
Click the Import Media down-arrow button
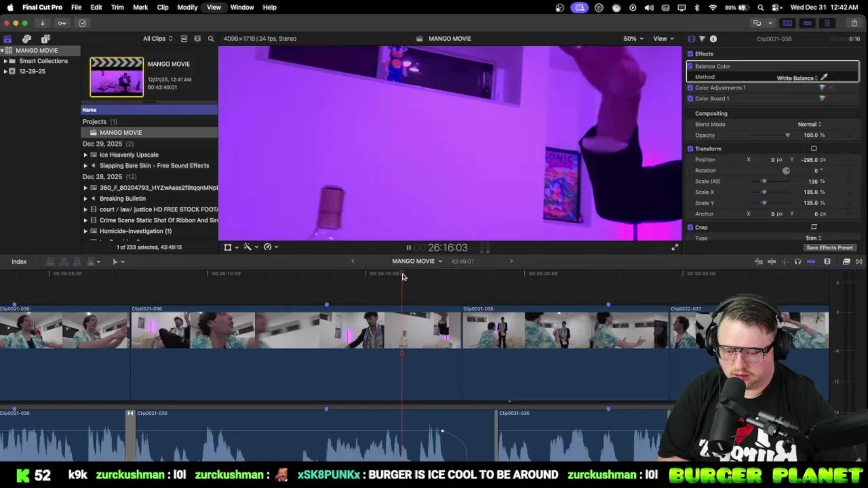coord(42,23)
